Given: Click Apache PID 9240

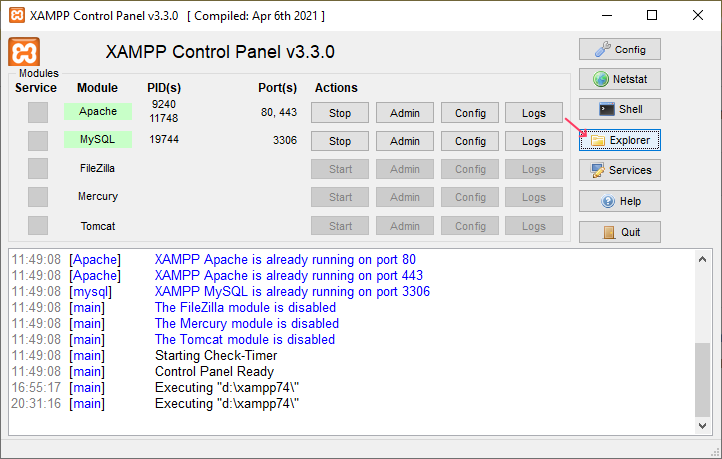Looking at the screenshot, I should [x=164, y=105].
